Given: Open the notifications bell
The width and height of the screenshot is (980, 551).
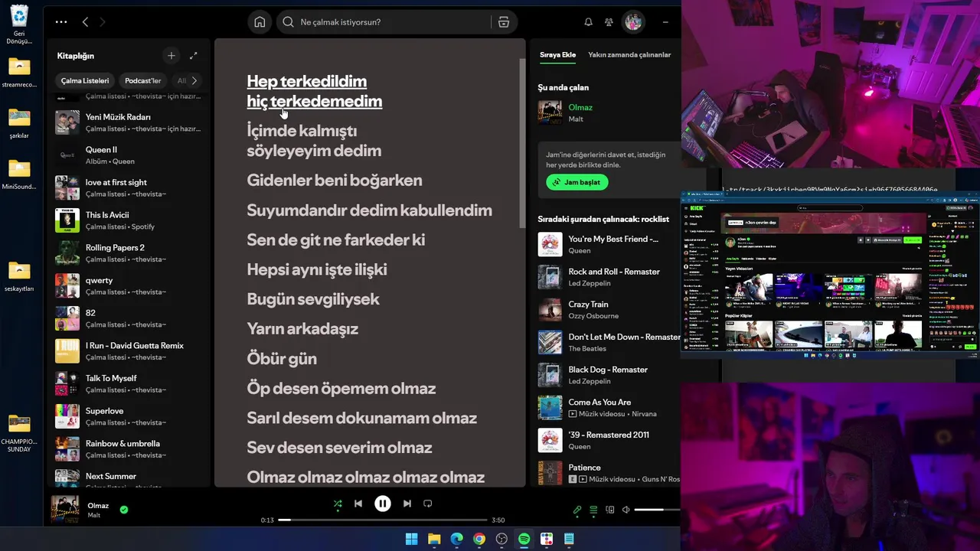Looking at the screenshot, I should [x=588, y=22].
